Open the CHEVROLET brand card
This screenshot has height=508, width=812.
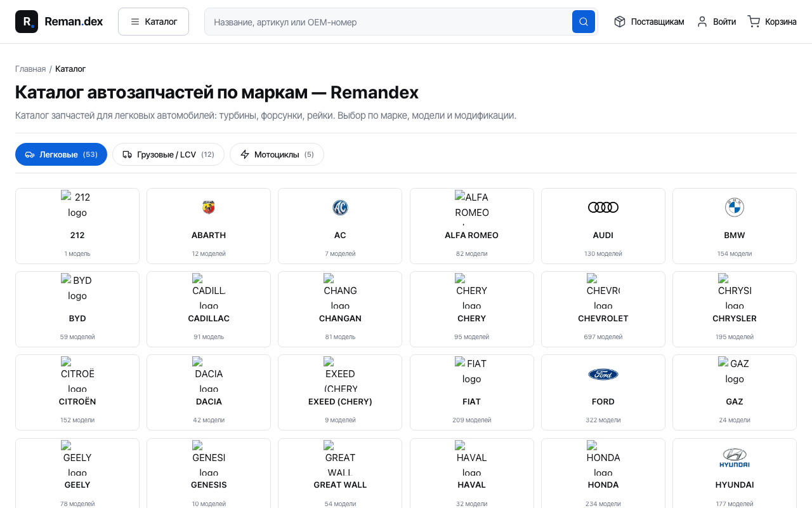(x=603, y=309)
